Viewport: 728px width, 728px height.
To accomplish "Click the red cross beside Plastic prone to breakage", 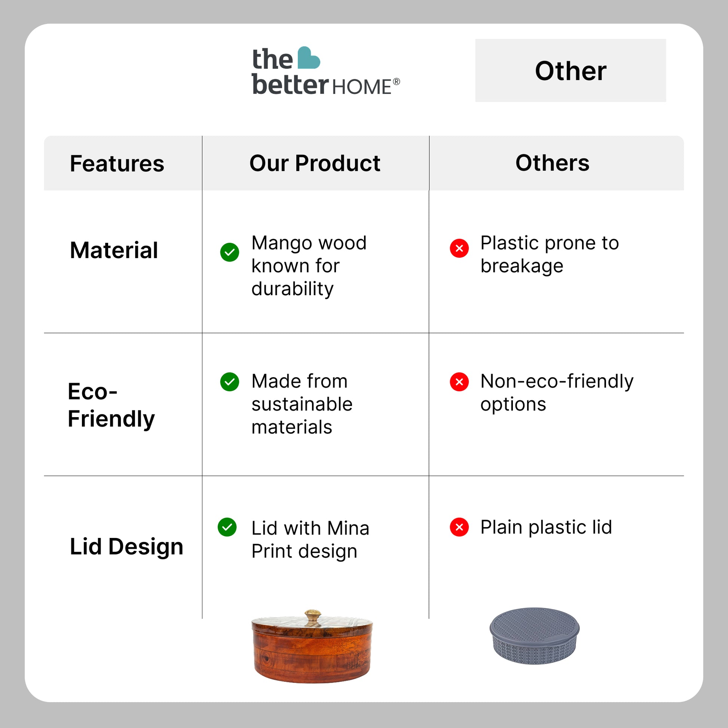I will pyautogui.click(x=459, y=248).
